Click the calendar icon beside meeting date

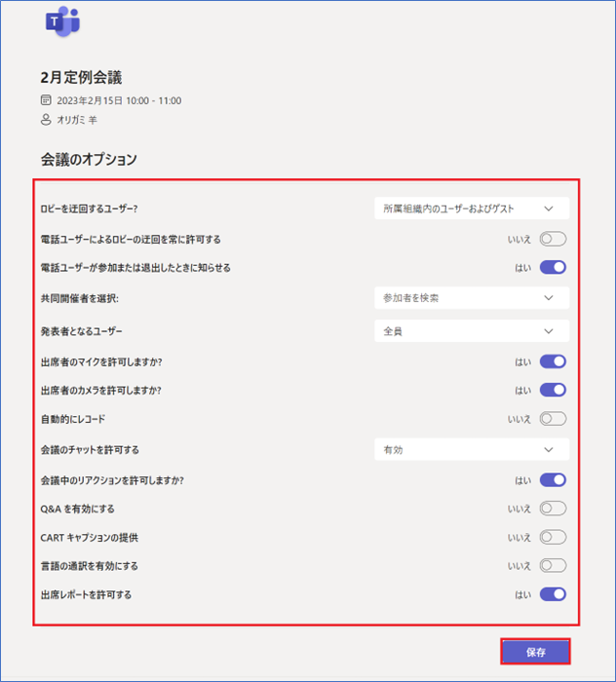45,100
